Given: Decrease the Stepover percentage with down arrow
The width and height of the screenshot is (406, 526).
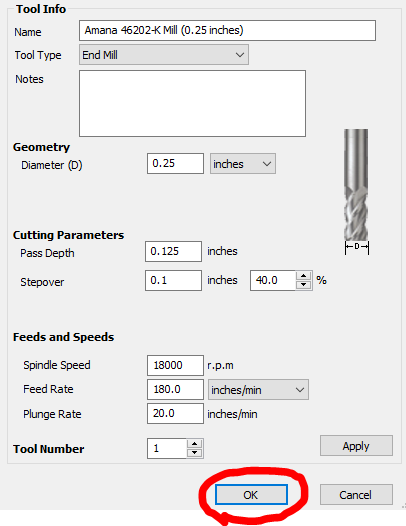Looking at the screenshot, I should tap(304, 285).
